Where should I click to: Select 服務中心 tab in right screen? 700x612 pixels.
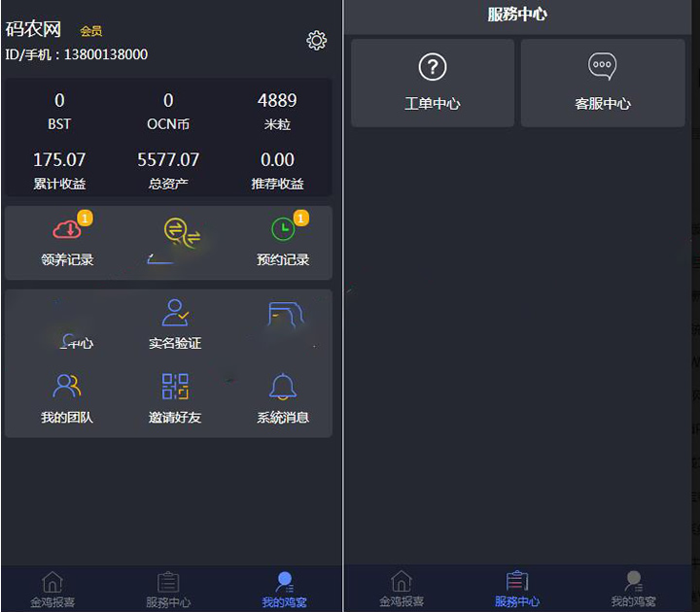[517, 589]
